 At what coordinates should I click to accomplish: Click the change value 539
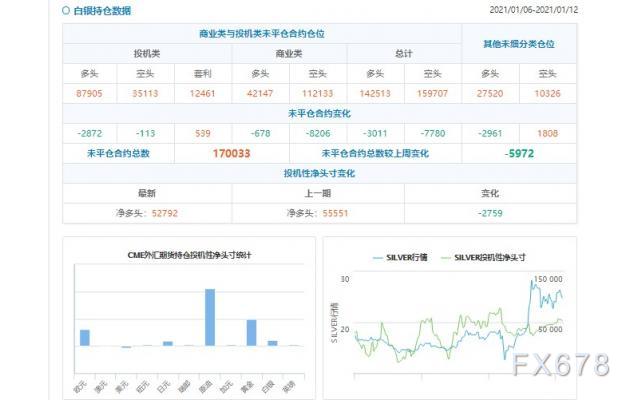point(202,133)
